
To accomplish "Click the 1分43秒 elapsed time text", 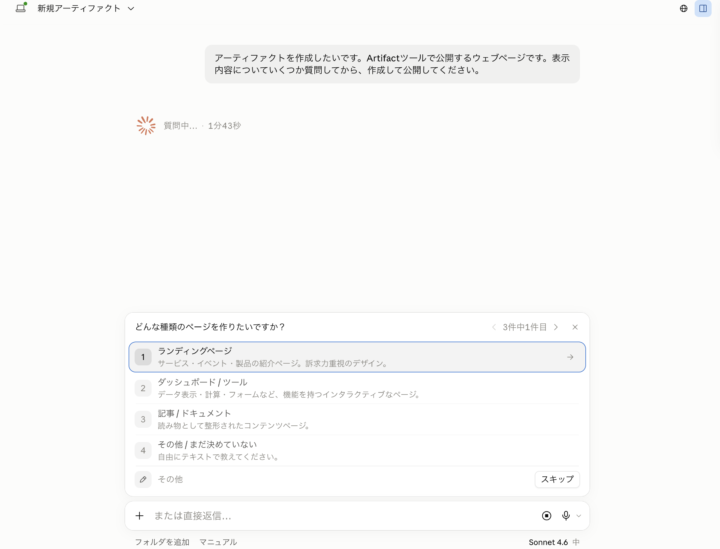I will [224, 125].
